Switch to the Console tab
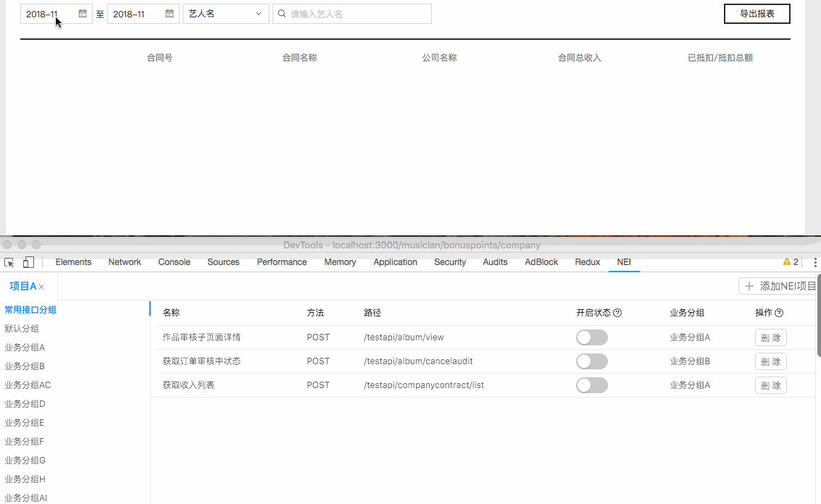821x504 pixels. pos(175,262)
